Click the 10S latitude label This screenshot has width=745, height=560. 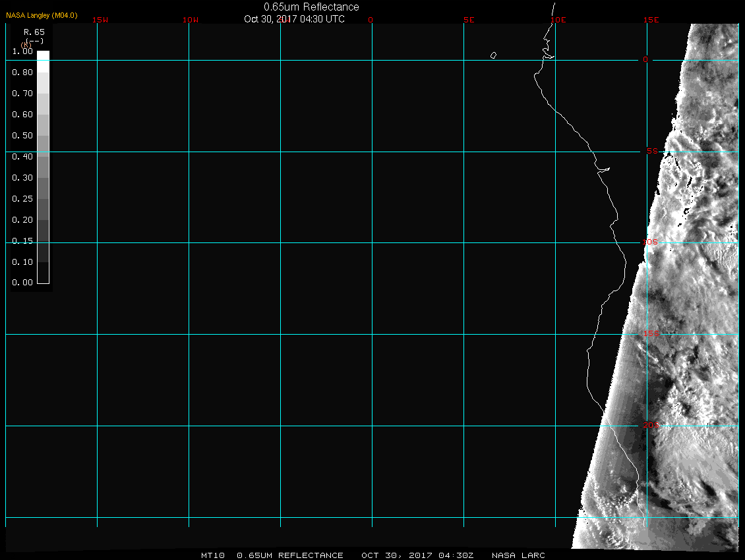point(650,242)
